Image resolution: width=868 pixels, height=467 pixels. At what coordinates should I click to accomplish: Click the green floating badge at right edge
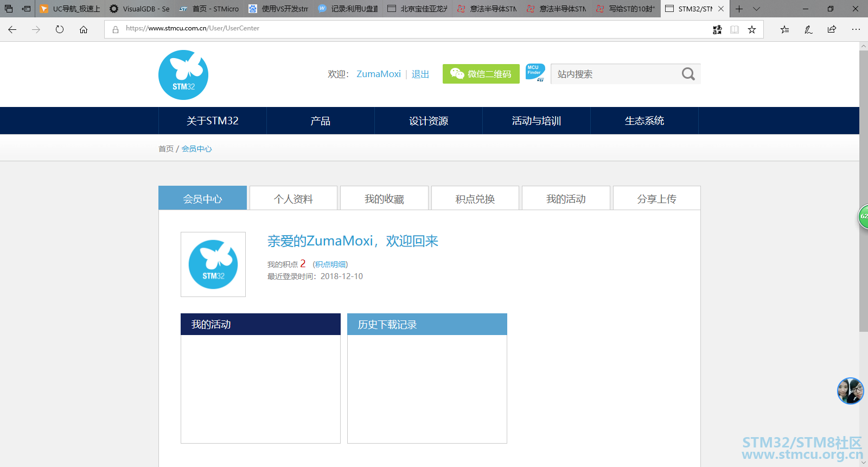coord(863,217)
